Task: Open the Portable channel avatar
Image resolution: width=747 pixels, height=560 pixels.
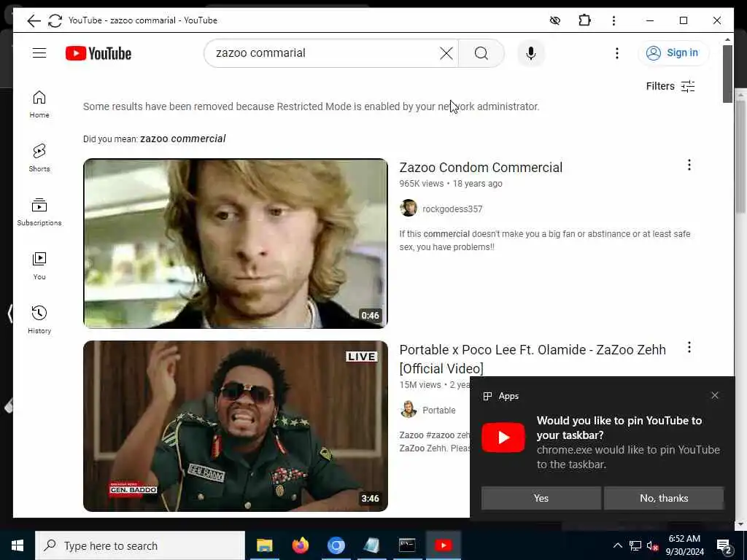Action: coord(409,410)
